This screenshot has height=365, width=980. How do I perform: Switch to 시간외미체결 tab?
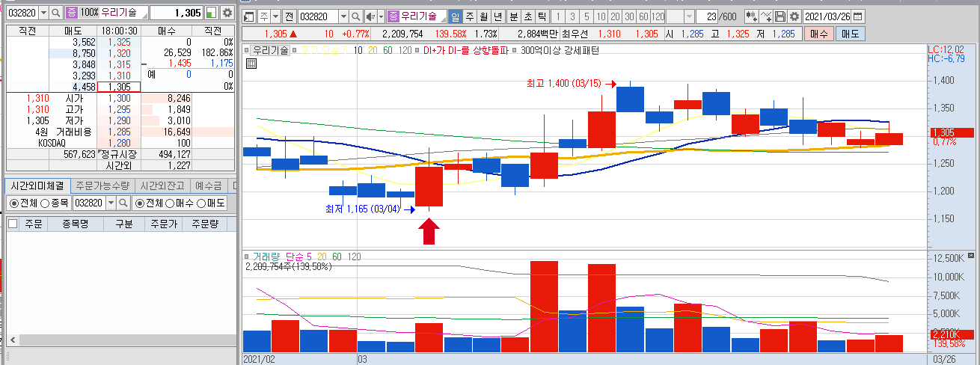[x=38, y=185]
